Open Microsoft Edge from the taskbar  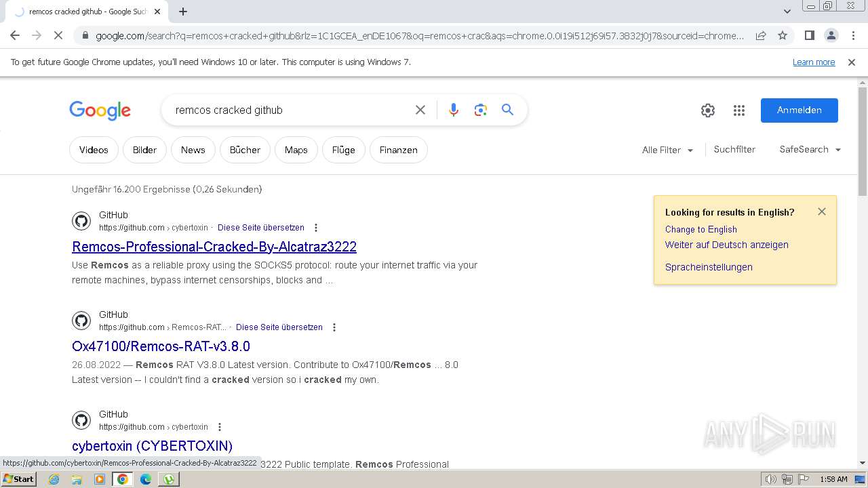point(145,479)
